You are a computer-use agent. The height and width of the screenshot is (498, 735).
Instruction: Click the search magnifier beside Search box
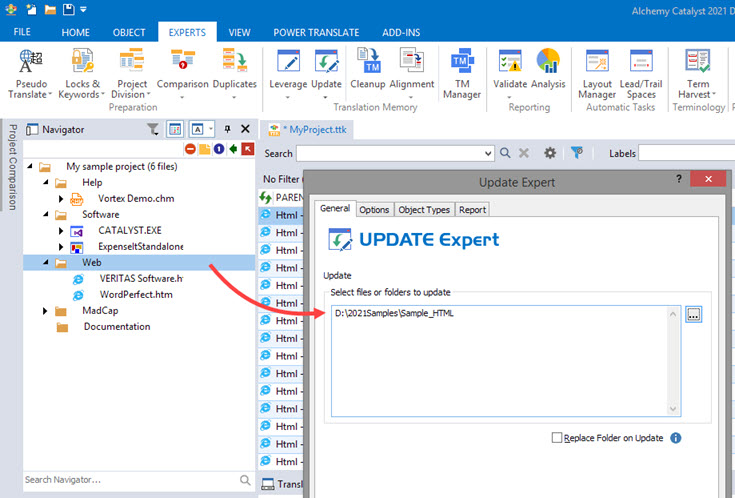(505, 153)
